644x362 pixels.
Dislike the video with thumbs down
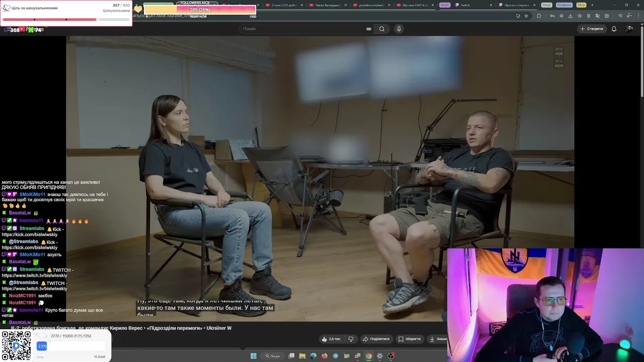tap(351, 339)
